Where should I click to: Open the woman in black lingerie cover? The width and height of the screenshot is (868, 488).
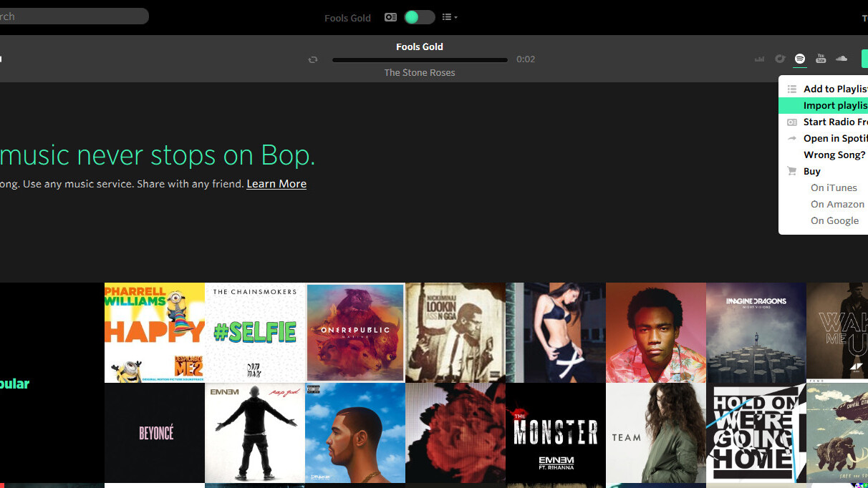[556, 333]
